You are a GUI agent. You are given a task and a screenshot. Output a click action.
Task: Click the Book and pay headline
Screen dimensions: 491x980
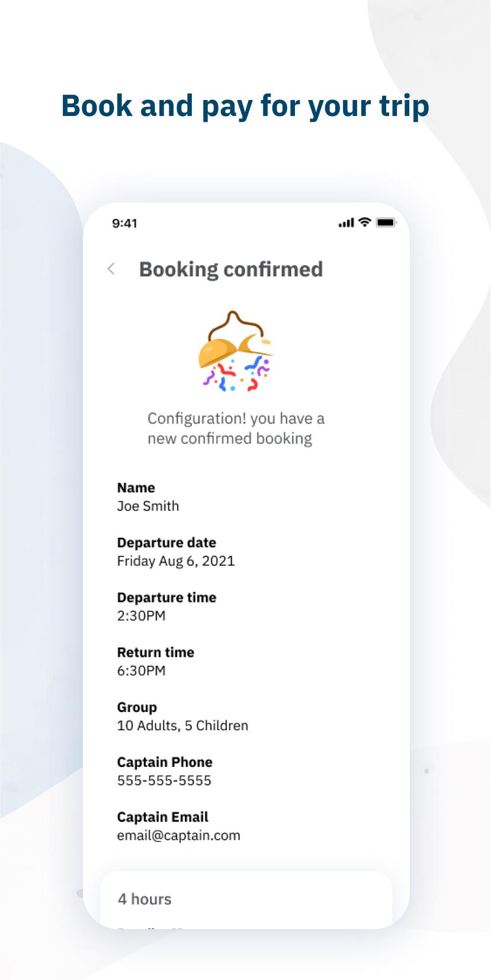(245, 107)
